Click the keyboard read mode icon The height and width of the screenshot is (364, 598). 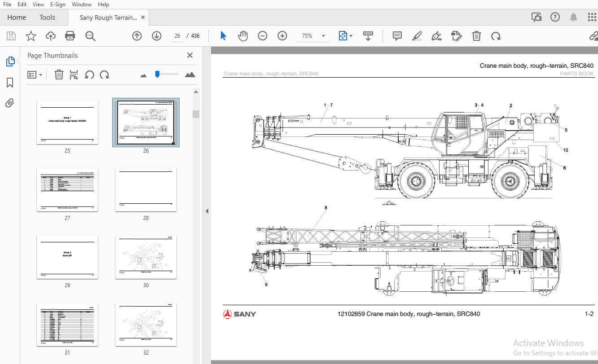point(368,36)
